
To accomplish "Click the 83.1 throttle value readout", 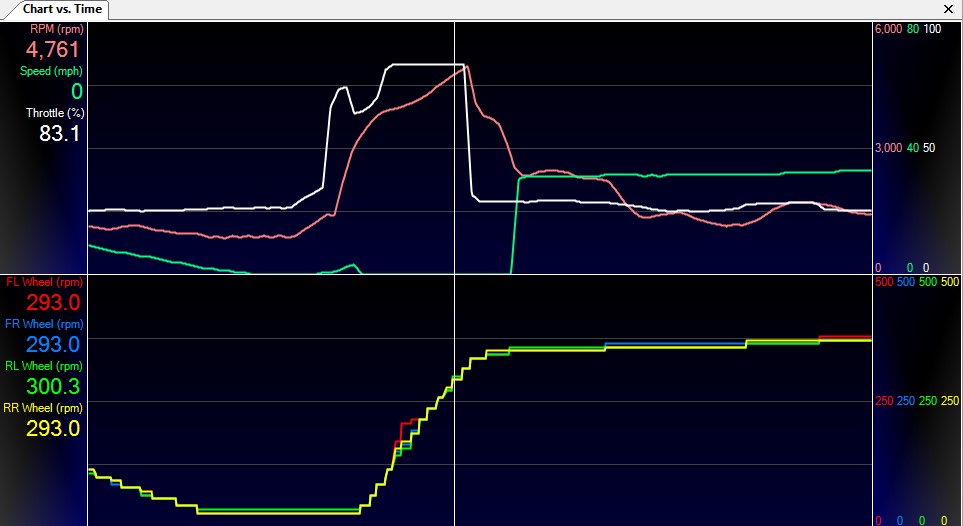I will [60, 134].
